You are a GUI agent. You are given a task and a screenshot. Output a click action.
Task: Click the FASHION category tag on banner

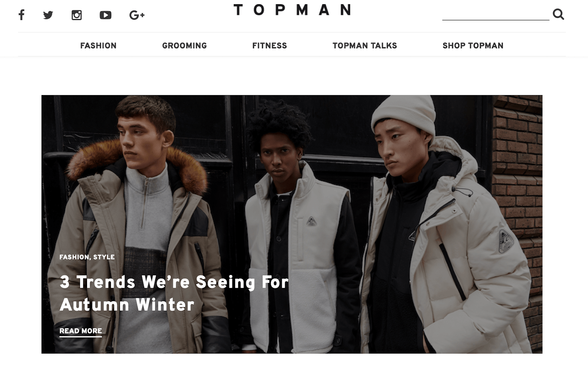pos(74,257)
